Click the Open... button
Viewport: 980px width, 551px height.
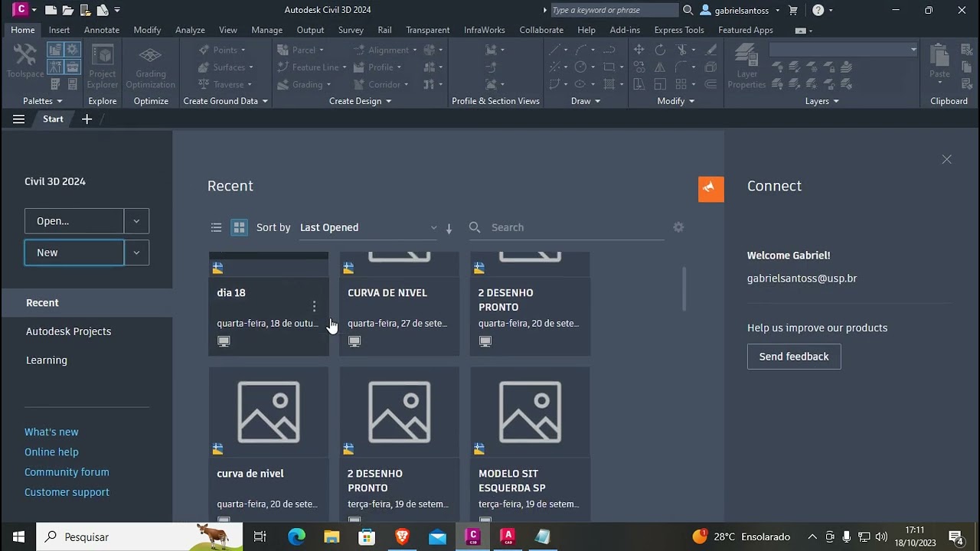click(74, 221)
